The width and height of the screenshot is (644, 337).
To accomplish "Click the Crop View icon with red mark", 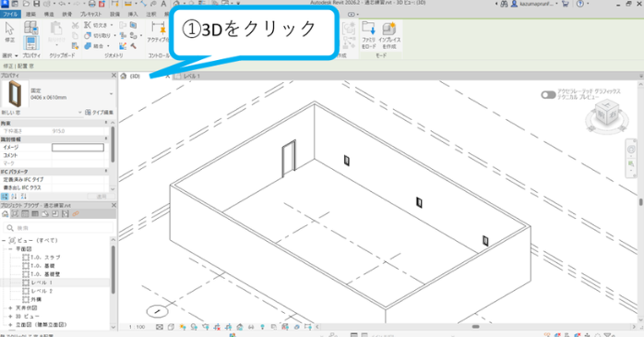I will pos(217,327).
